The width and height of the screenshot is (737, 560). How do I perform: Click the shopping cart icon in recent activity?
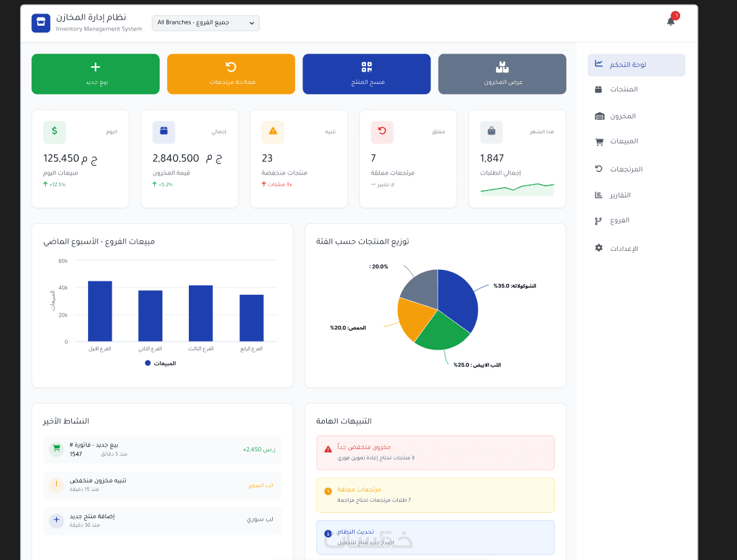(56, 448)
